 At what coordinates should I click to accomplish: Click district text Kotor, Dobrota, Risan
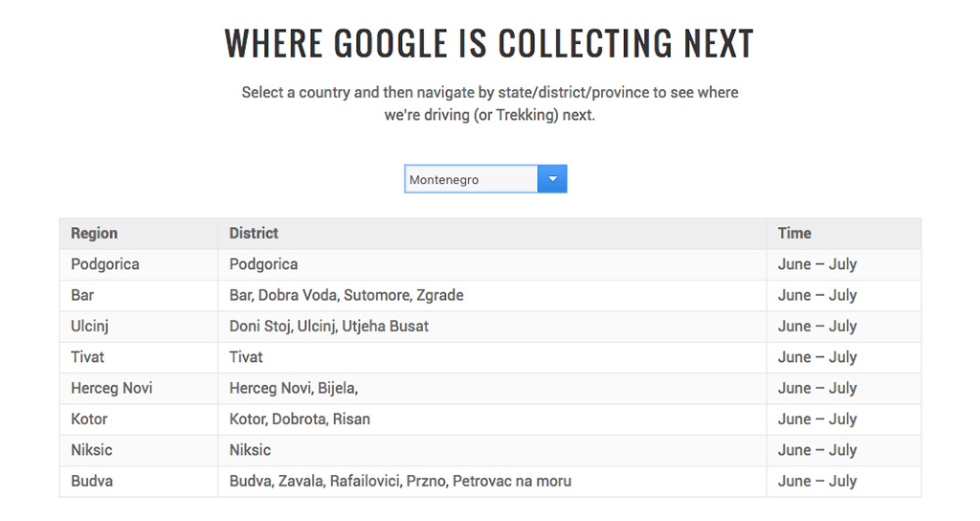[x=300, y=419]
